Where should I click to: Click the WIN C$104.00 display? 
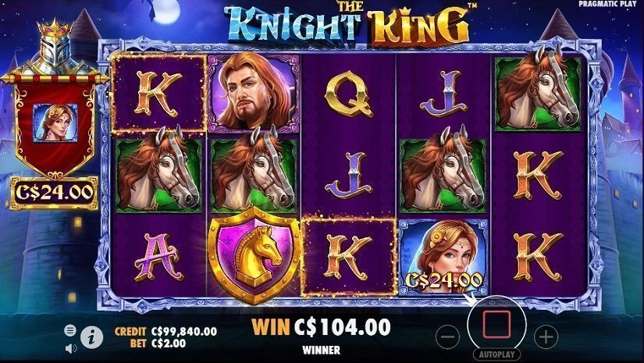pyautogui.click(x=321, y=327)
